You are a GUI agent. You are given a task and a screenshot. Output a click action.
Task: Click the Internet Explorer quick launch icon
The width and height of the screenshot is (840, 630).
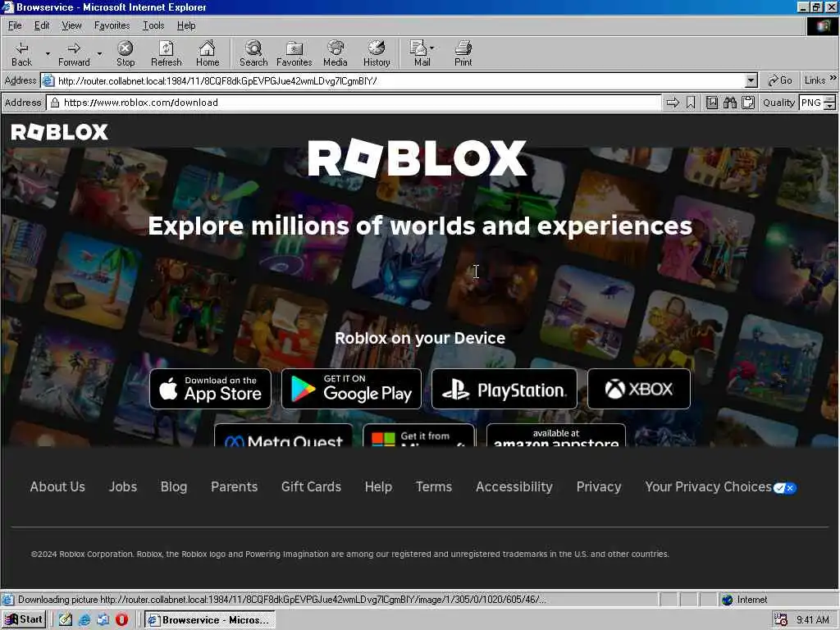point(84,619)
